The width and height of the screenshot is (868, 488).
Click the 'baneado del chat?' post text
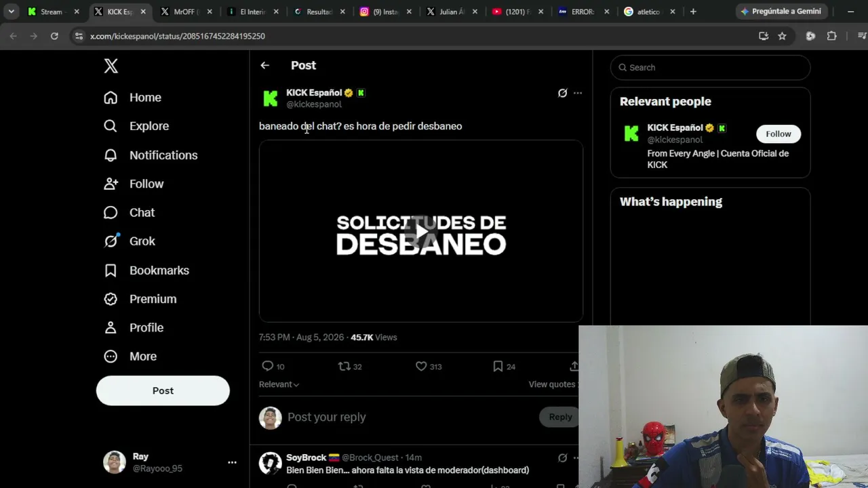click(x=360, y=126)
